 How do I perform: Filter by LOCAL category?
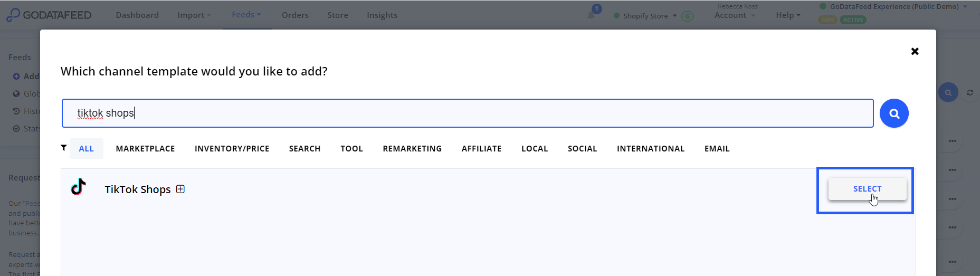pyautogui.click(x=535, y=149)
